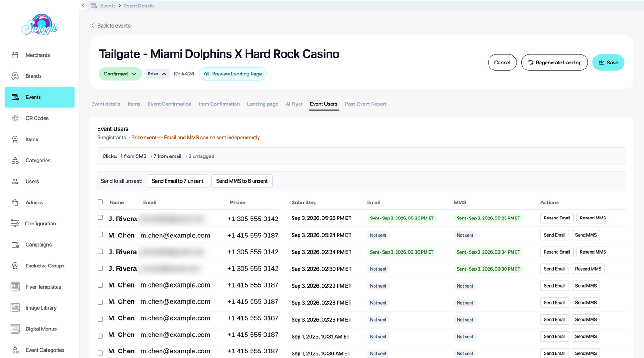Open the Items sidebar icon
This screenshot has width=644, height=358.
pyautogui.click(x=15, y=139)
